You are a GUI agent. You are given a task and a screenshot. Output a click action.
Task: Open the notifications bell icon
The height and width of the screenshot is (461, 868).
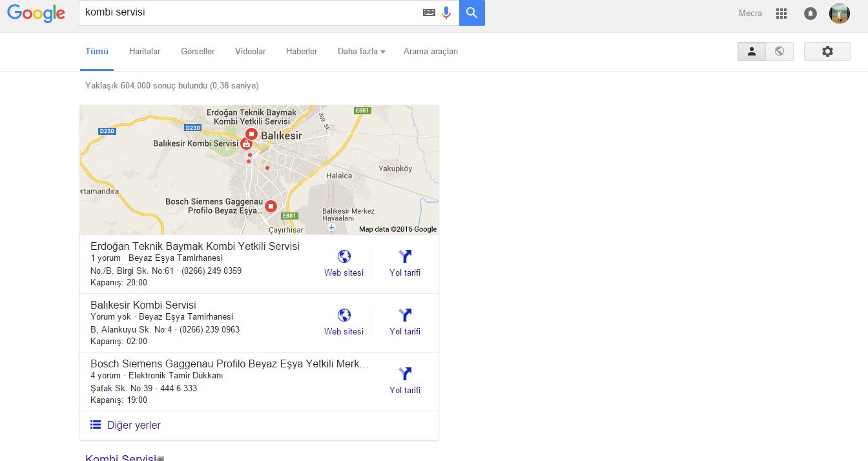[811, 14]
